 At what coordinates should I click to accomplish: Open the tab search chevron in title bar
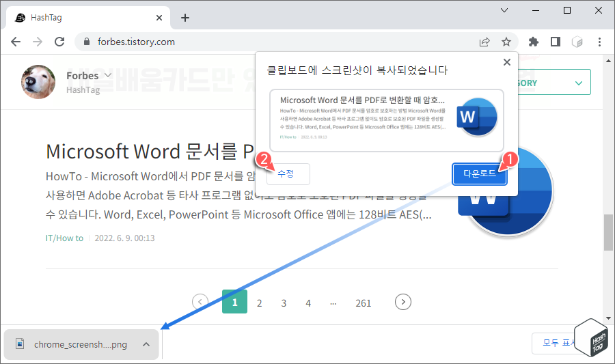point(504,10)
